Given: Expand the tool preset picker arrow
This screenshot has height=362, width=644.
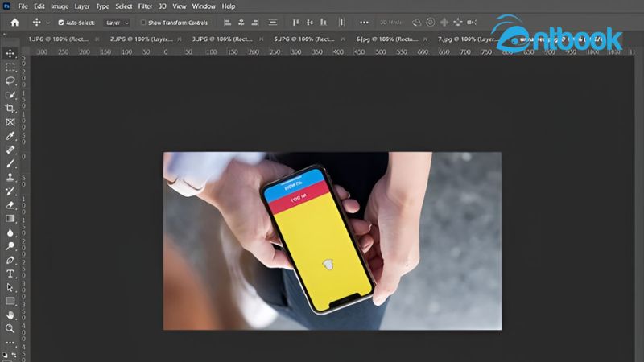Looking at the screenshot, I should 47,23.
